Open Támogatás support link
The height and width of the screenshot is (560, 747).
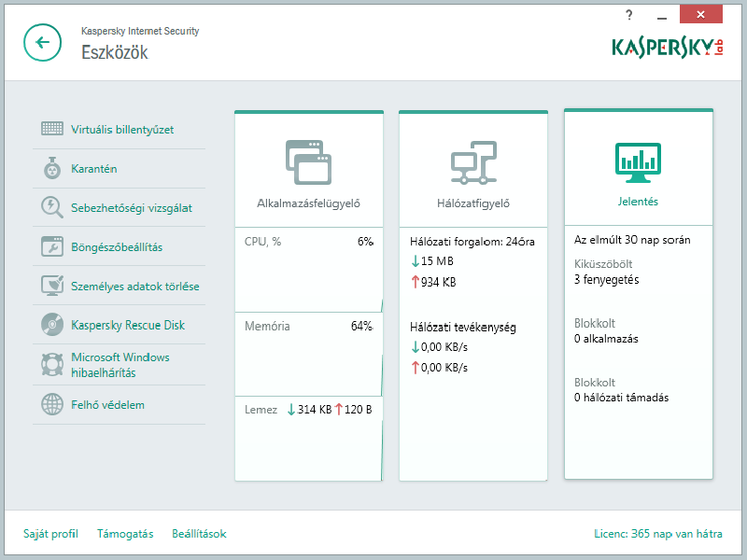pos(125,534)
